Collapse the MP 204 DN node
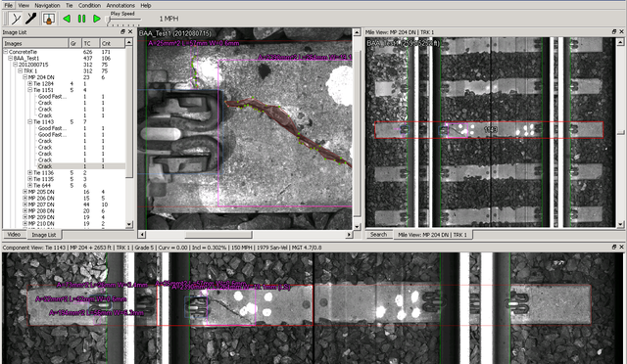The width and height of the screenshot is (627, 364). click(x=24, y=77)
